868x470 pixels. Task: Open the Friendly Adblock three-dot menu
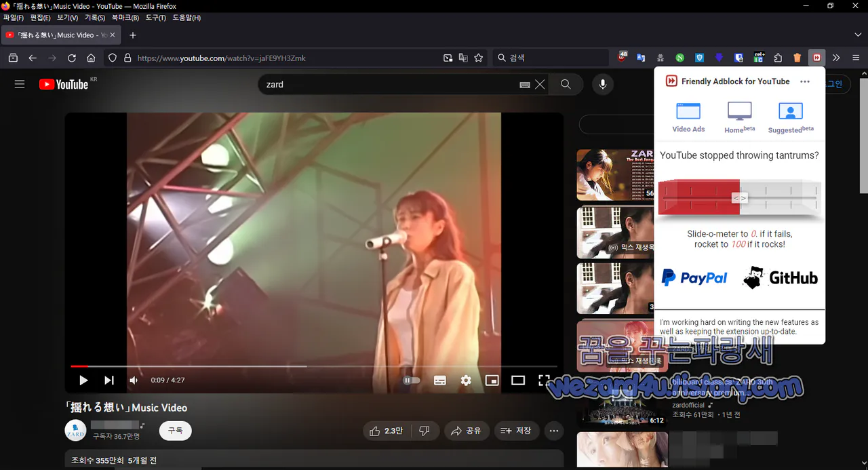click(805, 81)
